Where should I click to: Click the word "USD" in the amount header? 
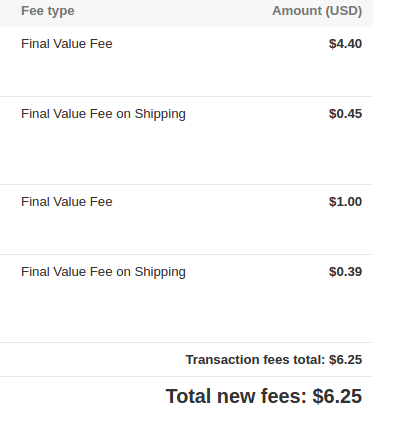click(x=343, y=11)
